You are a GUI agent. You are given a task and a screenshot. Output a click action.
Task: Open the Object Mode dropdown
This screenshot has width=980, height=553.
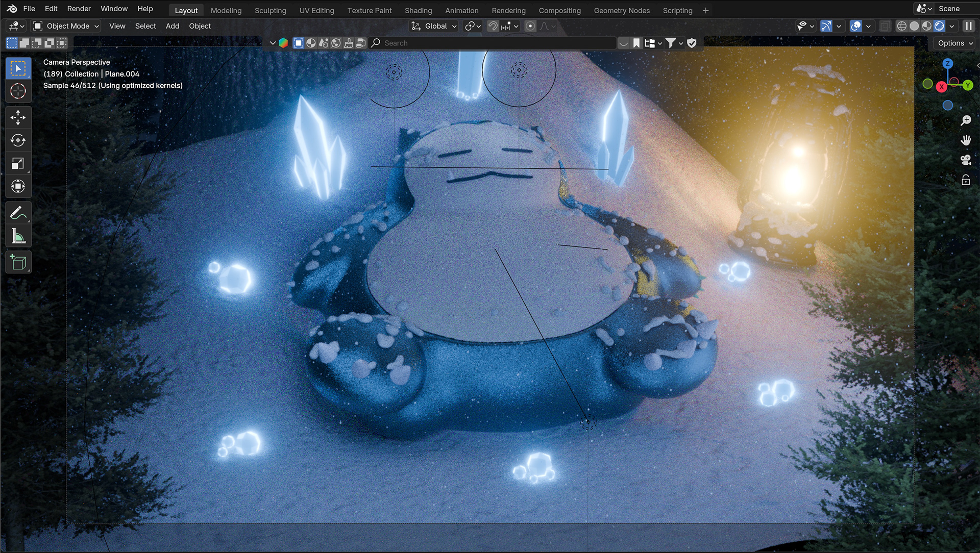(x=66, y=26)
